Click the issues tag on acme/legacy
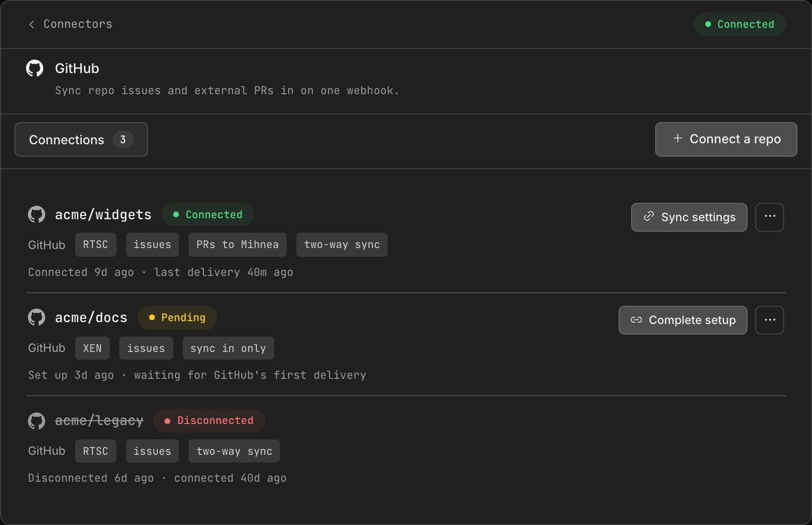 tap(152, 451)
